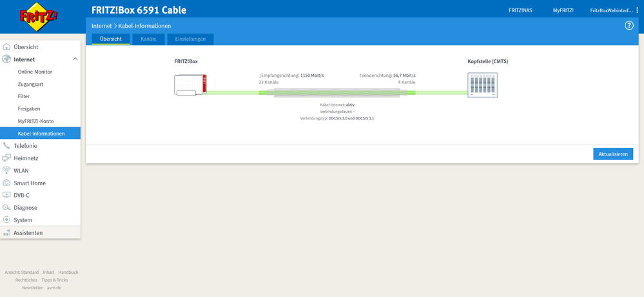Screen dimensions: 644x297
Task: Open avm.de footer link
Action: pos(54,288)
